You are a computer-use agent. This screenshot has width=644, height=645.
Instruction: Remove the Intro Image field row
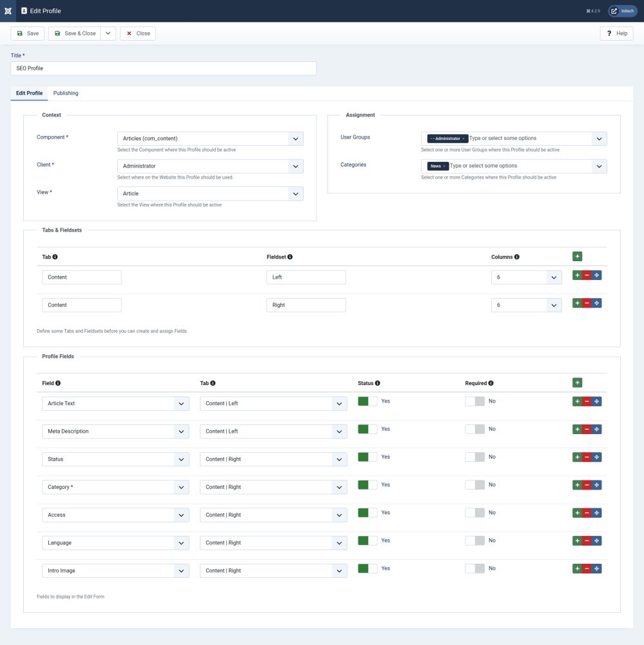[587, 568]
